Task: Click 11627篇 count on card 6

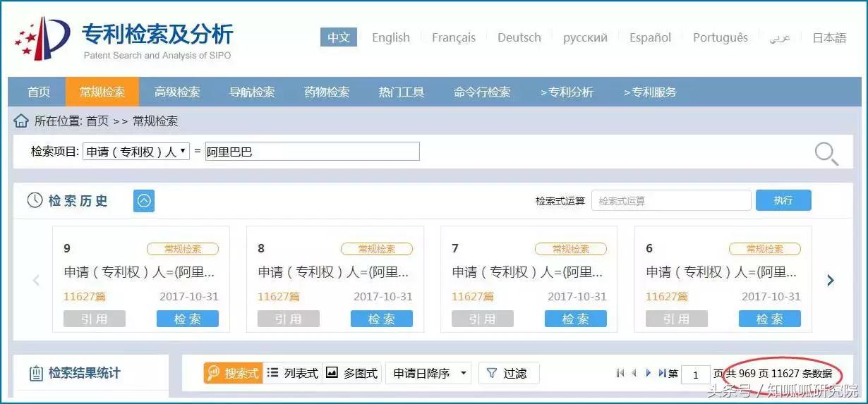Action: tap(667, 296)
